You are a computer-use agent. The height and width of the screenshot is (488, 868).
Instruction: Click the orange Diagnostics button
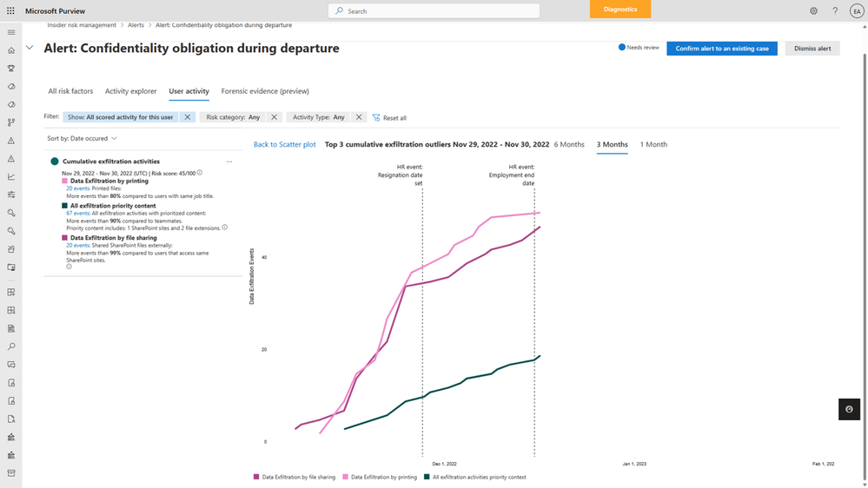pos(620,10)
